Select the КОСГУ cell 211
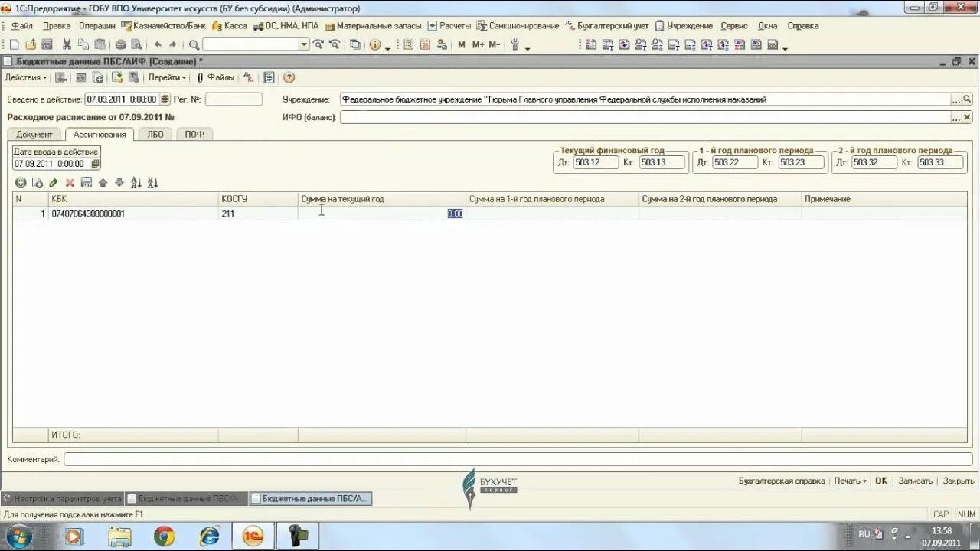 (x=258, y=214)
